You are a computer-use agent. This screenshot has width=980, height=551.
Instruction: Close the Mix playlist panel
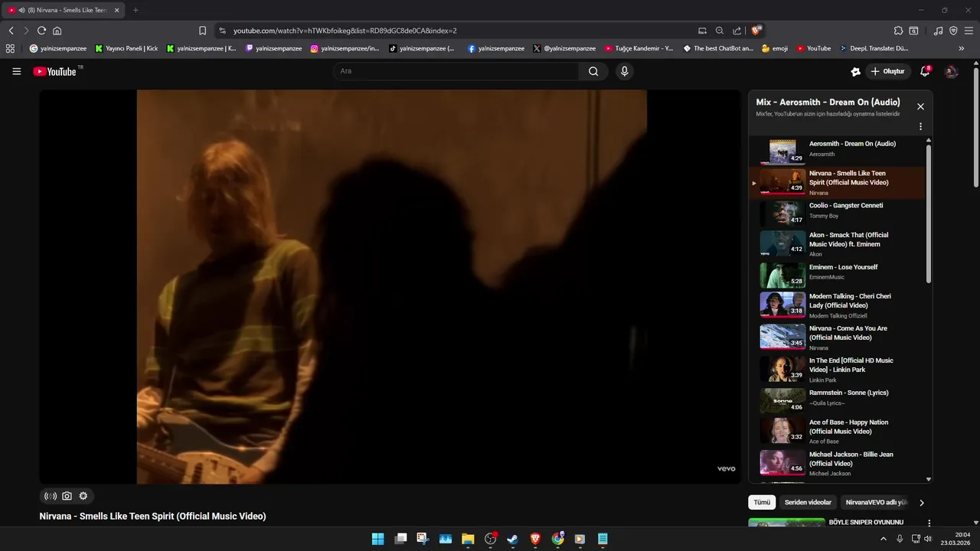920,106
